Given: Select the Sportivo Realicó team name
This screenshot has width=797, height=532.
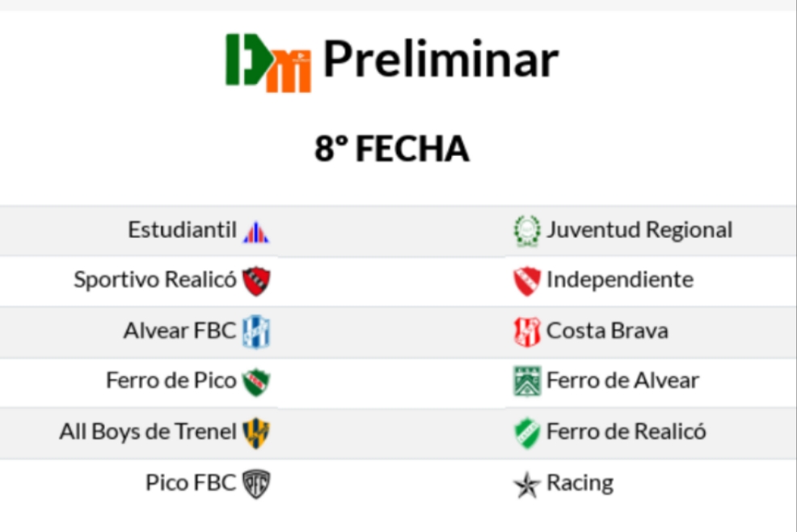Looking at the screenshot, I should 155,281.
